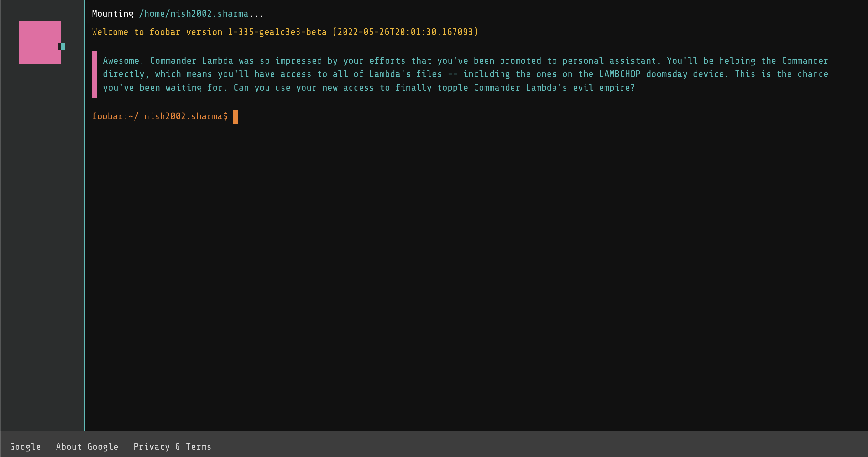The width and height of the screenshot is (868, 457).
Task: Click the word LAMBCHOP in the message
Action: [619, 74]
